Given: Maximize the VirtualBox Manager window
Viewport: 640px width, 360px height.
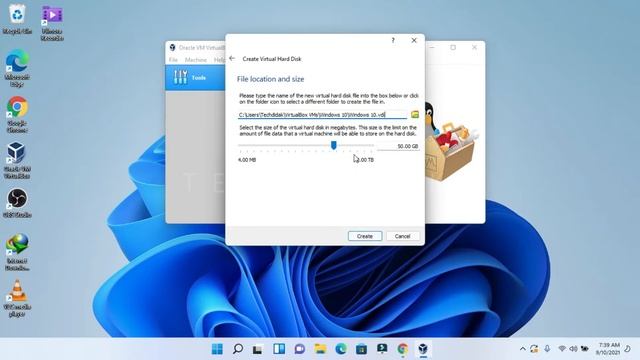Looking at the screenshot, I should coord(453,47).
